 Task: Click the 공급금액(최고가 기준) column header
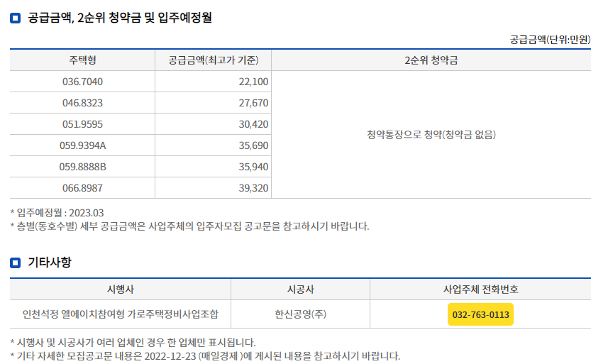coord(214,60)
